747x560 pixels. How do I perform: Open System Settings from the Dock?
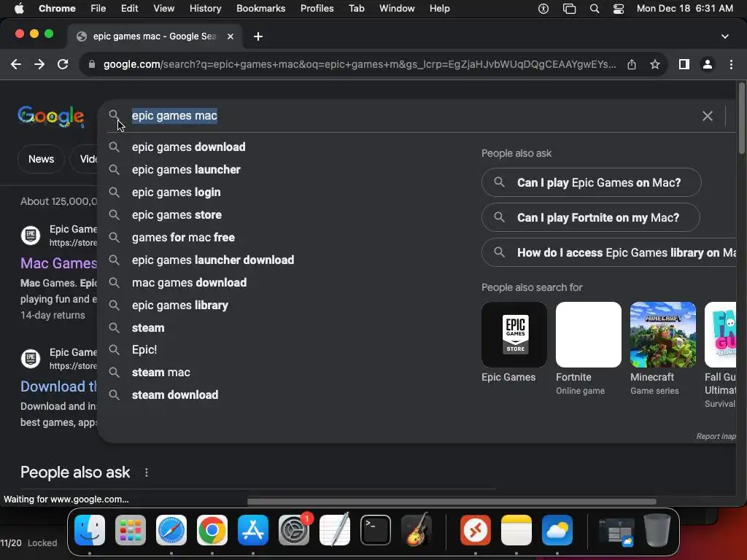[294, 530]
